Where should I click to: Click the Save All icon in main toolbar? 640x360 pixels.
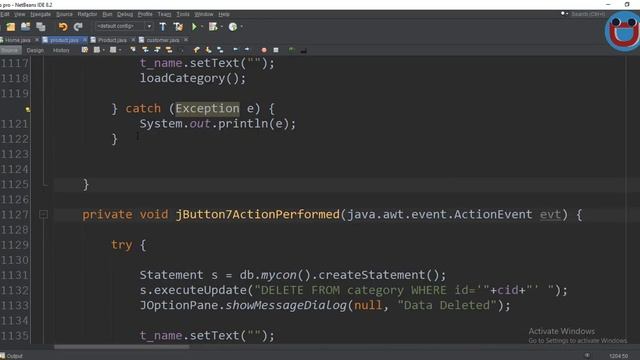pos(40,27)
